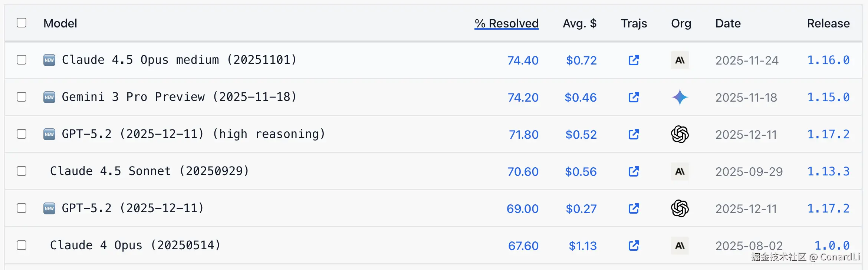Click the Release column header
Image resolution: width=868 pixels, height=270 pixels.
point(828,23)
